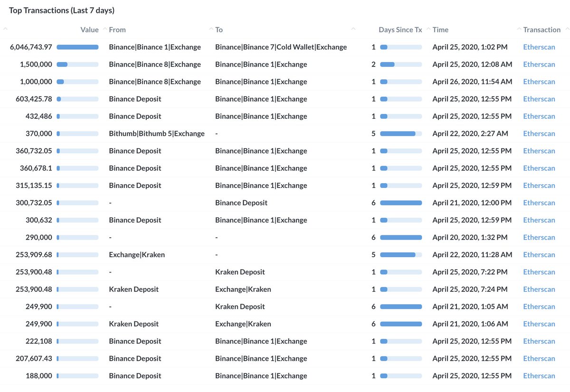Open Etherscan link for the 207,607.43 transaction
The image size is (570, 392).
[x=539, y=359]
